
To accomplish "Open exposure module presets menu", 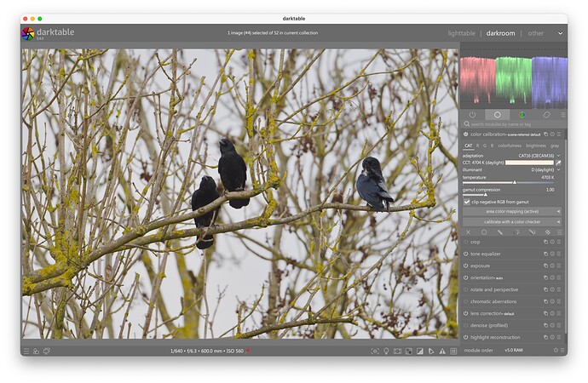I will click(559, 266).
